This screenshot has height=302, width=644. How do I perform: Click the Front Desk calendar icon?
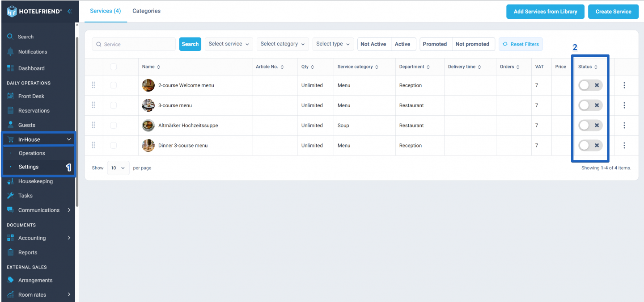click(10, 96)
